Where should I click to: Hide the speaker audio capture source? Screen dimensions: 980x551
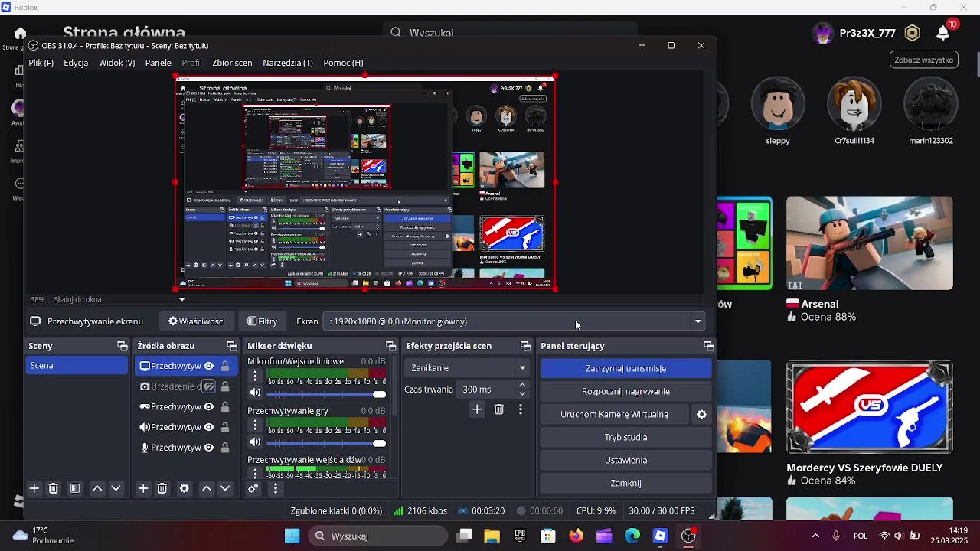click(x=208, y=427)
